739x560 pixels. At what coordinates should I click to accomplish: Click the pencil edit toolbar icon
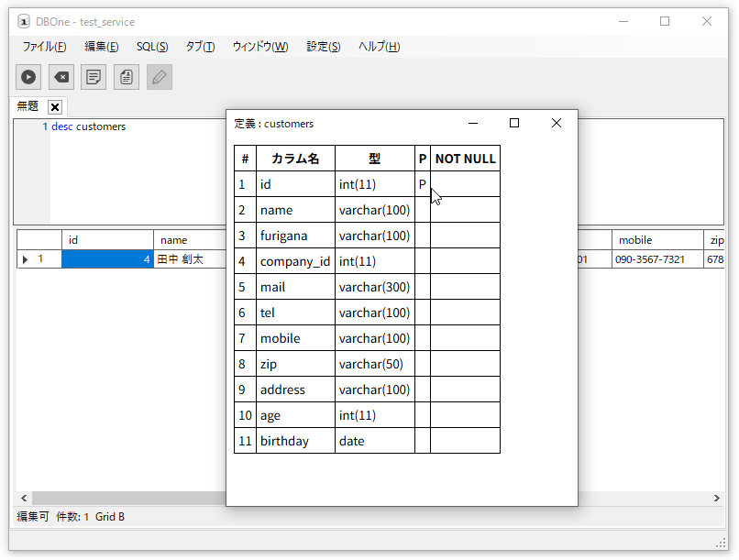160,78
